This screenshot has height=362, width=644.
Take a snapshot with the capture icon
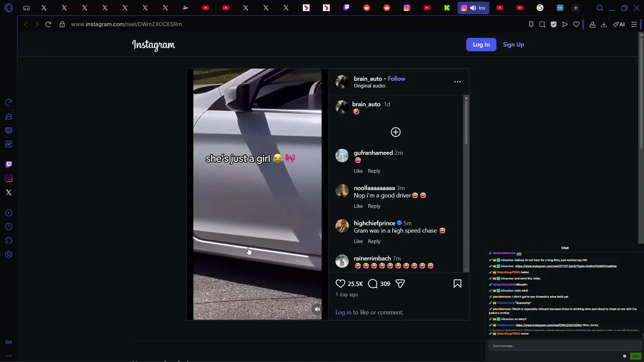pyautogui.click(x=542, y=24)
